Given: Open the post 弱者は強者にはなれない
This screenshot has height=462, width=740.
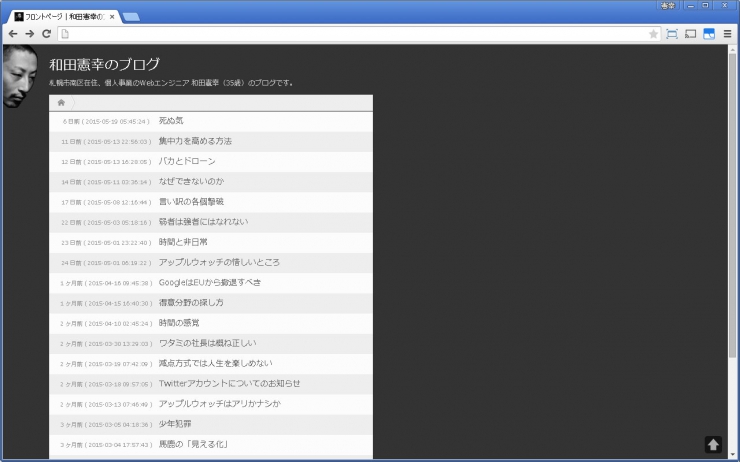Looking at the screenshot, I should click(x=203, y=222).
